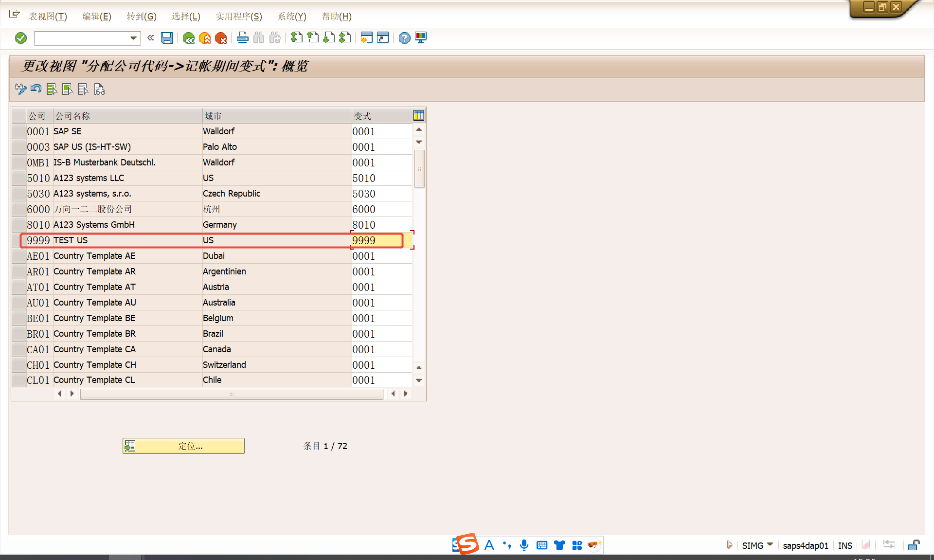
Task: Click the green Back arrow icon
Action: (x=189, y=38)
